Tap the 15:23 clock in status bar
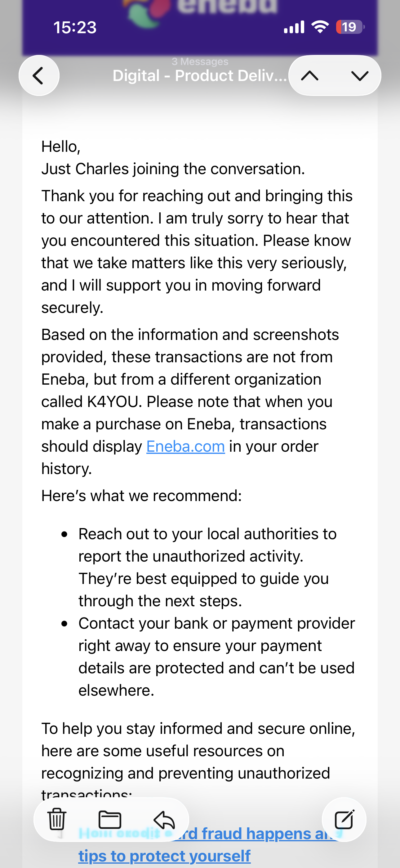 point(75,27)
